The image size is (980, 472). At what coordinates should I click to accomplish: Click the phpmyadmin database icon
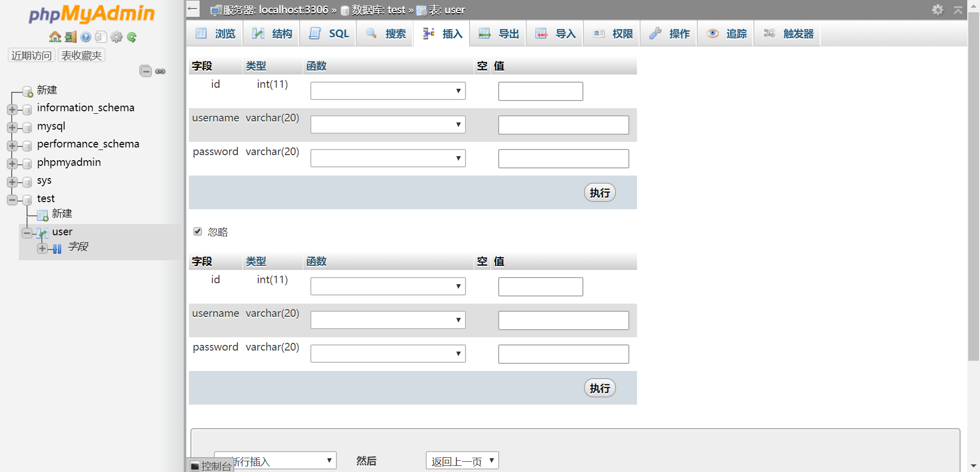pyautogui.click(x=28, y=164)
